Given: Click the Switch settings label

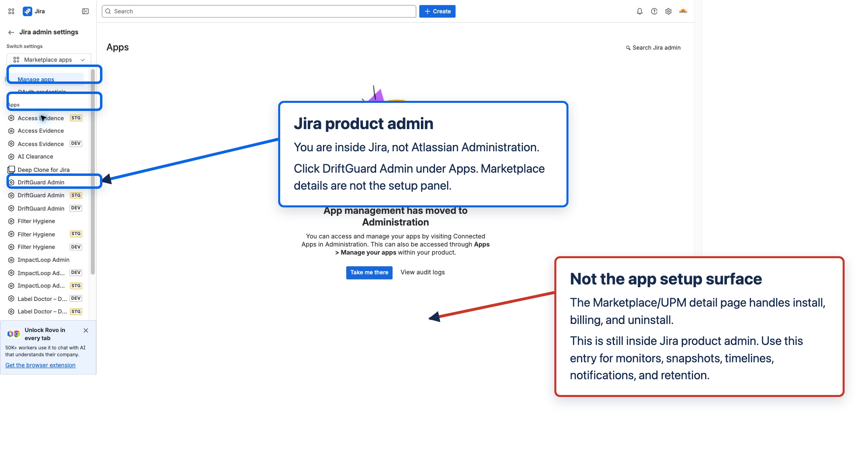Looking at the screenshot, I should pos(25,46).
